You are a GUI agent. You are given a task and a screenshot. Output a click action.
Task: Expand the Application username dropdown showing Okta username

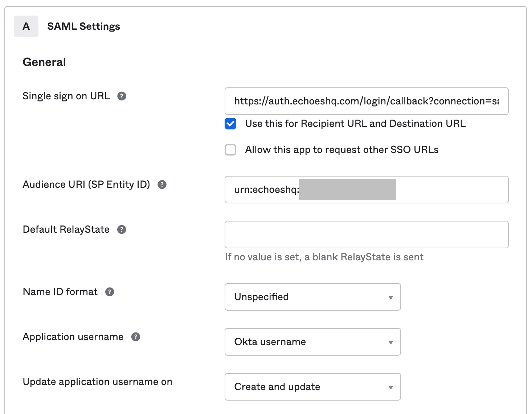click(313, 342)
